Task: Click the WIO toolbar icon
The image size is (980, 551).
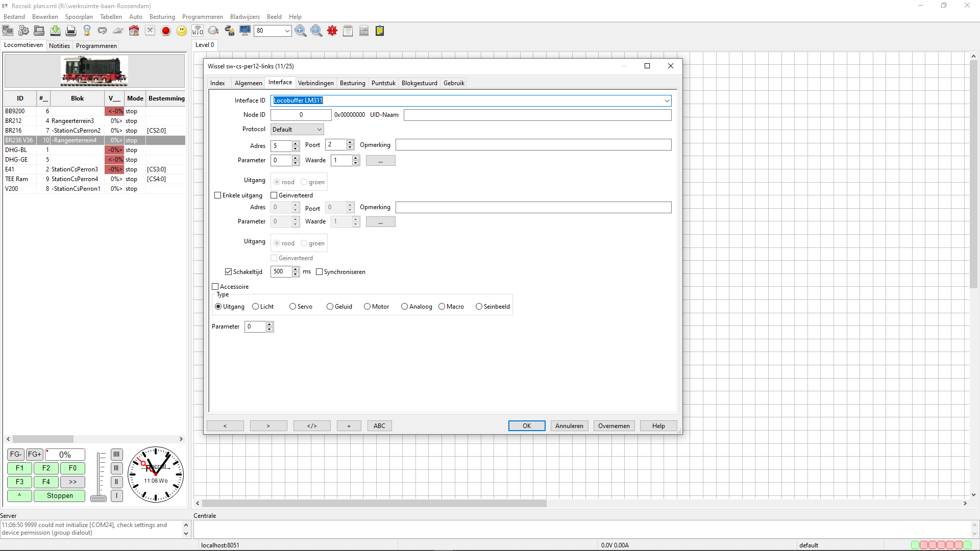Action: [x=198, y=31]
